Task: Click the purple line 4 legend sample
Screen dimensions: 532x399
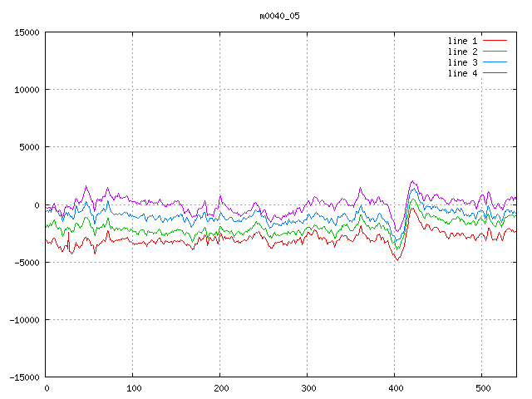Action: [x=495, y=73]
